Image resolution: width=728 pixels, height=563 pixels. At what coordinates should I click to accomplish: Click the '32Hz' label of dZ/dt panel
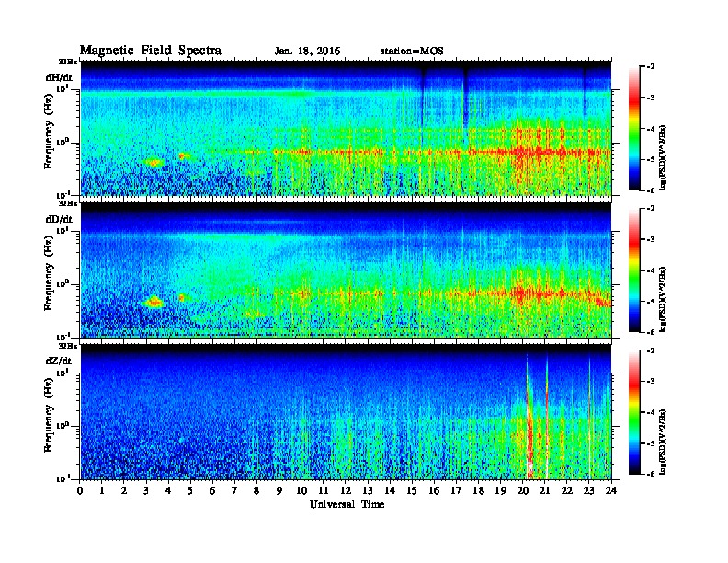coord(67,346)
